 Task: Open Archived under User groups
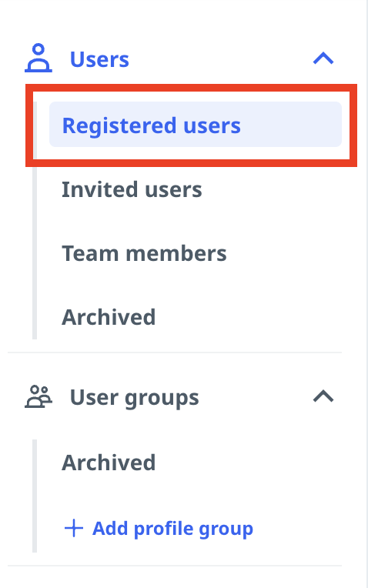[x=109, y=463]
